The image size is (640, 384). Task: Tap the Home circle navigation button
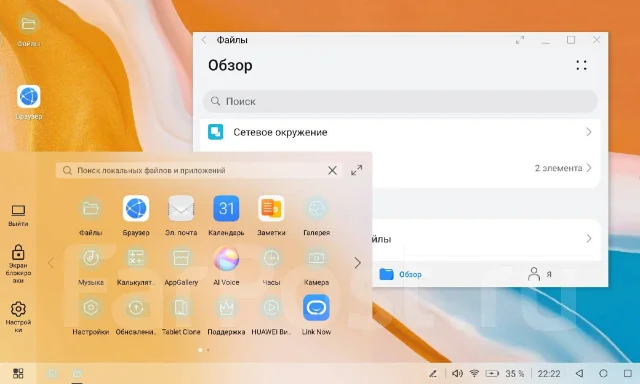603,373
